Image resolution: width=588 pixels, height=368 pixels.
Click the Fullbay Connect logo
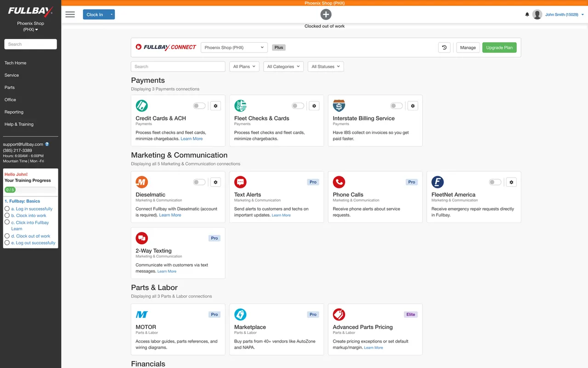(166, 47)
